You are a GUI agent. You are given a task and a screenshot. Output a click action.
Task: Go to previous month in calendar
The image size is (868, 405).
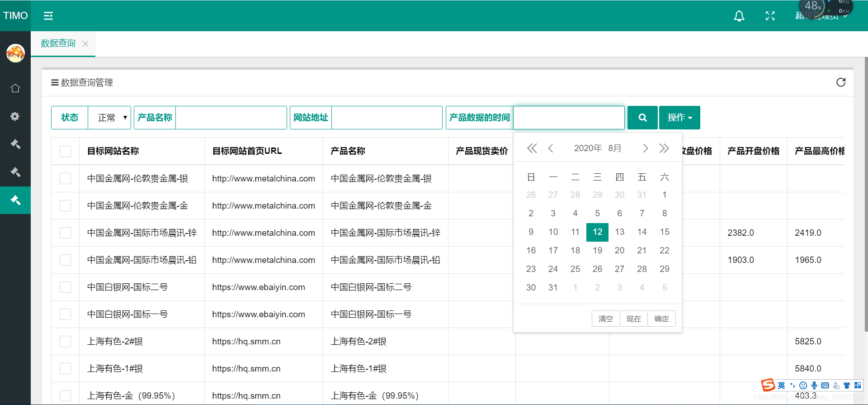coord(551,148)
